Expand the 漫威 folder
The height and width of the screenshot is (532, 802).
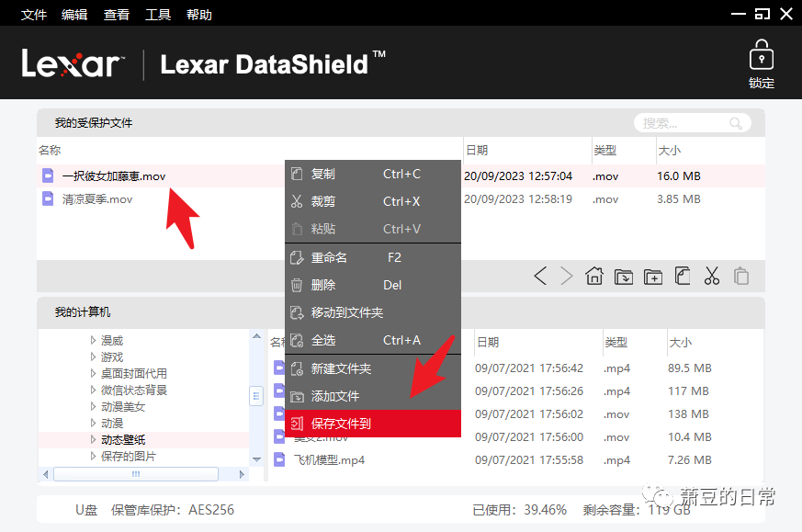(93, 340)
